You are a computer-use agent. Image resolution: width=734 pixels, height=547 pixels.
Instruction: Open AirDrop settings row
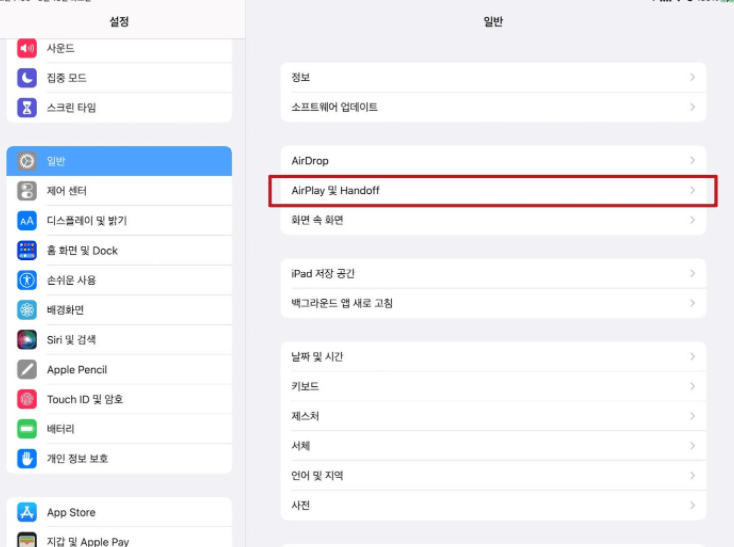pyautogui.click(x=493, y=160)
